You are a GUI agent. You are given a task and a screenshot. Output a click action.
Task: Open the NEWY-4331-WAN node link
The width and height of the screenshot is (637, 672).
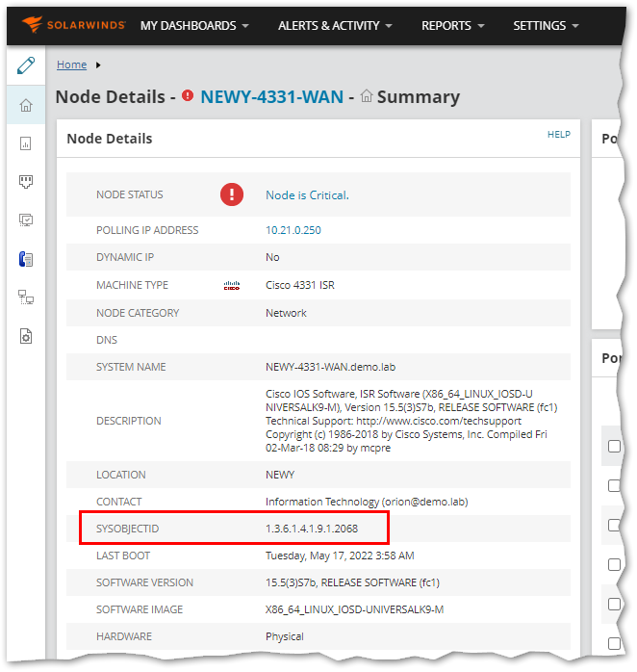tap(272, 97)
